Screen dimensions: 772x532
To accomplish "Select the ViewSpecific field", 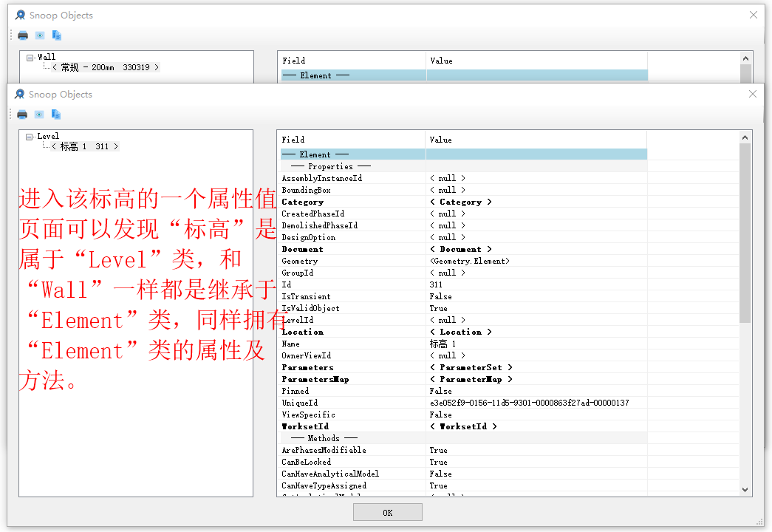I will coord(309,415).
